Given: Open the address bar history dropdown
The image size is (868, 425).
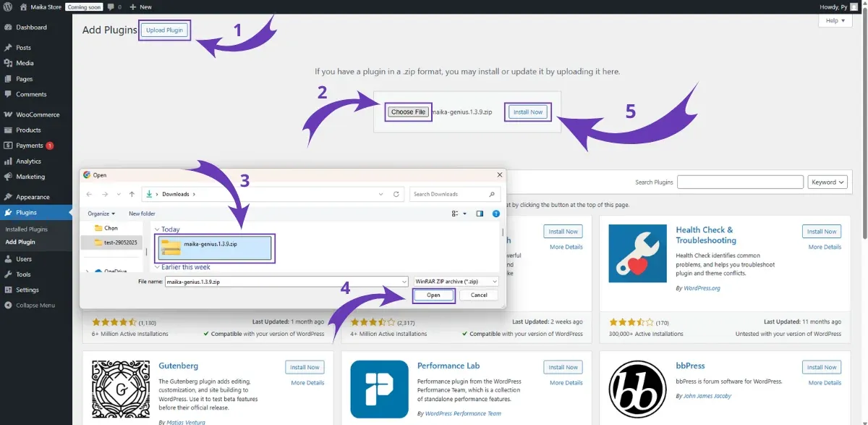Looking at the screenshot, I should 382,194.
